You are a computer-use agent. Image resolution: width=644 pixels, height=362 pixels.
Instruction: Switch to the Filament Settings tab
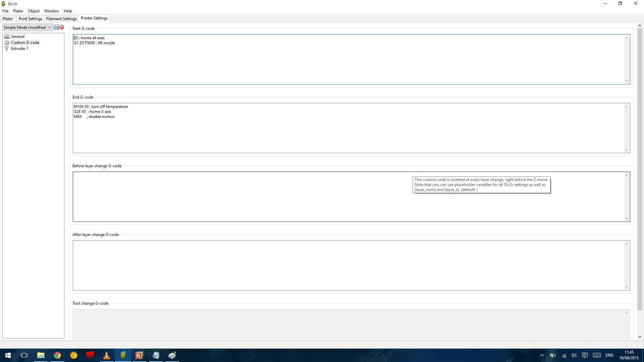(x=61, y=19)
